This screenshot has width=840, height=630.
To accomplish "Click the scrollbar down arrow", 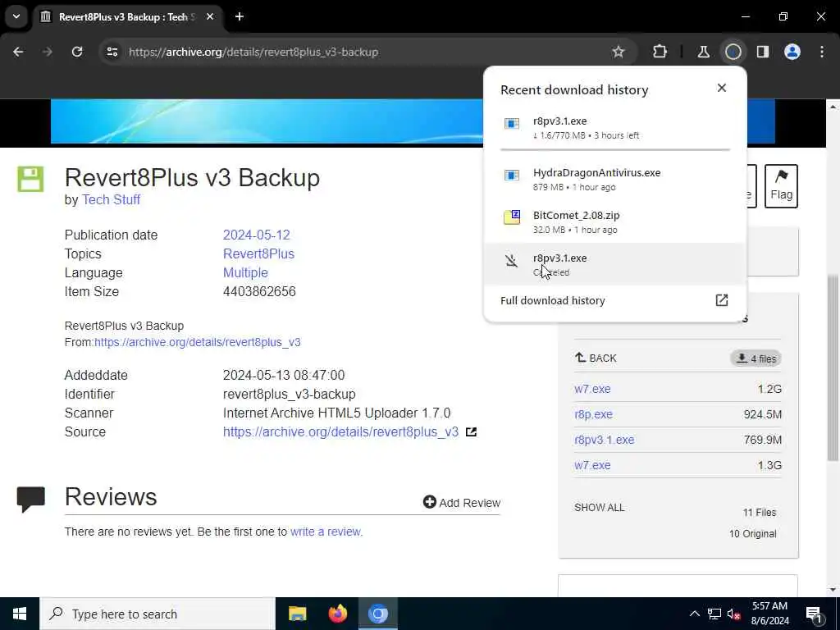I will pyautogui.click(x=833, y=590).
